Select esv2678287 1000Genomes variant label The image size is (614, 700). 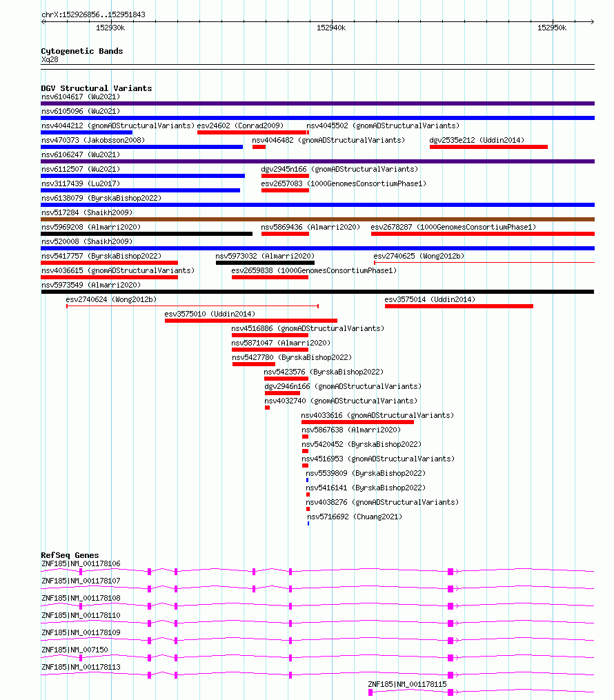tap(454, 227)
